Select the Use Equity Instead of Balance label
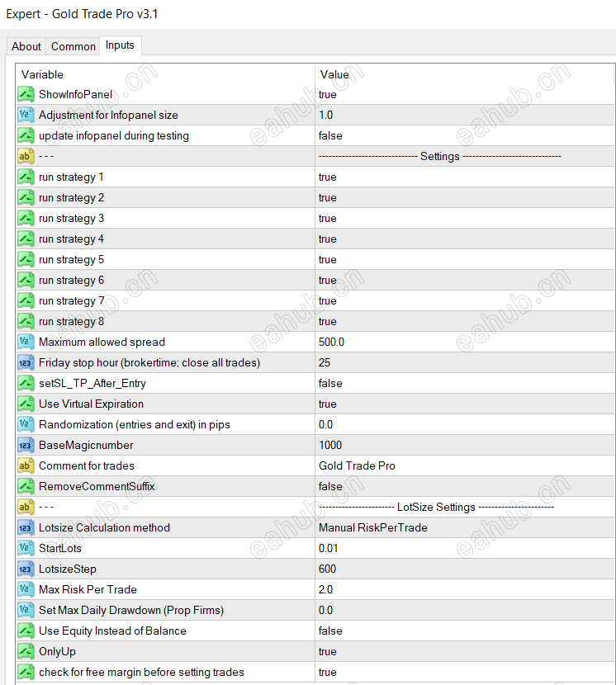 coord(112,631)
